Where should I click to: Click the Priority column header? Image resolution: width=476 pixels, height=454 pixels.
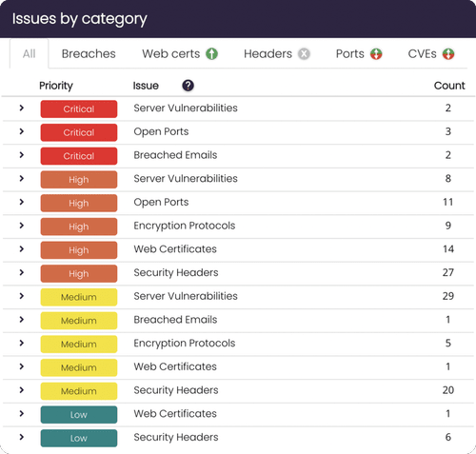56,86
